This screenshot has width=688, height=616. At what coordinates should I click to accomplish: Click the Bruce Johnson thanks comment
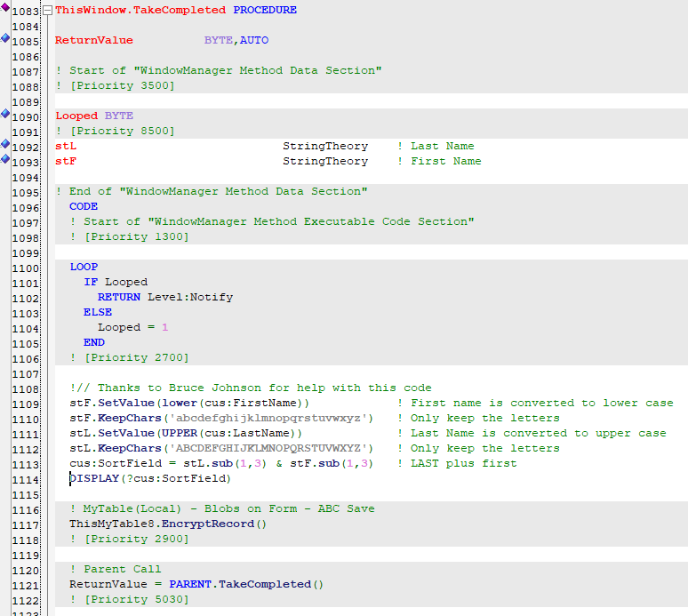[251, 388]
